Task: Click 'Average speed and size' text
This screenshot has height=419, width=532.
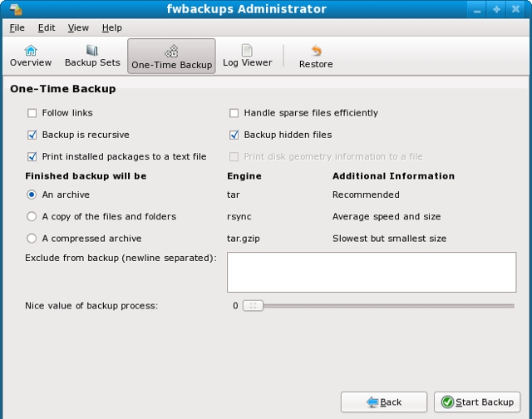Action: tap(387, 216)
